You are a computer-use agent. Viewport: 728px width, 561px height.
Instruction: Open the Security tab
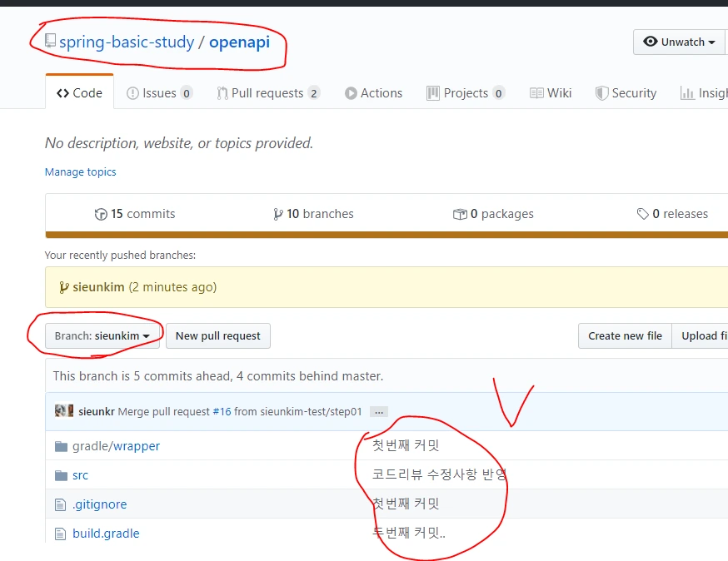(626, 93)
